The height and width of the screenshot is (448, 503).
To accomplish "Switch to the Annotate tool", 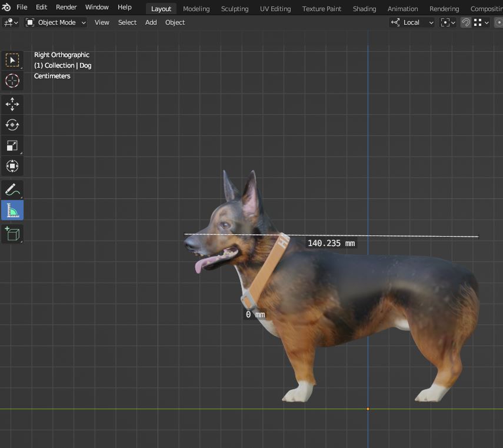I will pyautogui.click(x=12, y=190).
